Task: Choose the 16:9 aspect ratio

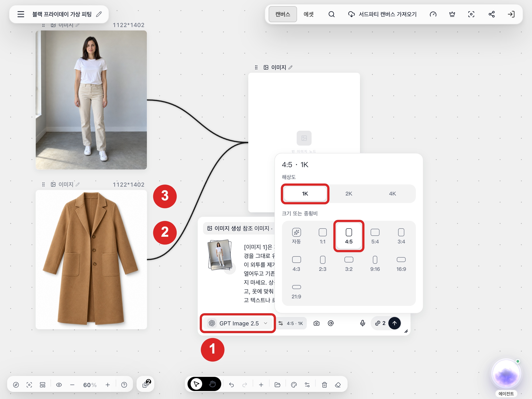Action: [x=401, y=264]
